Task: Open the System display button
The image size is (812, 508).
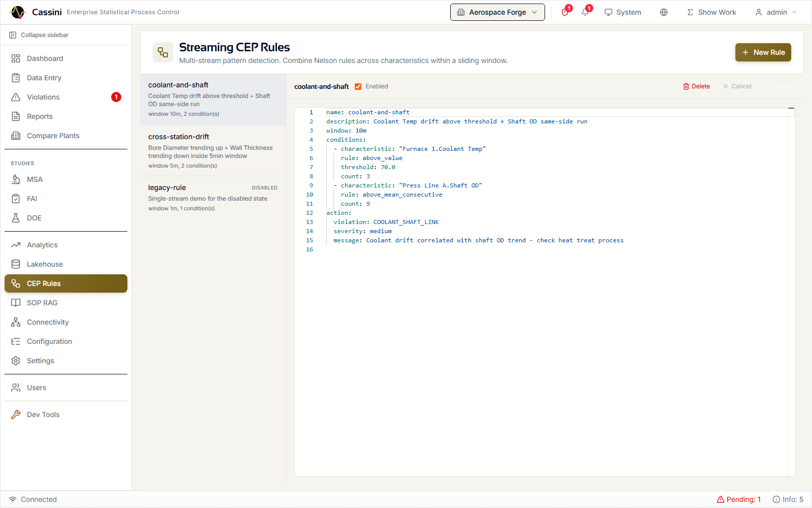Action: coord(623,12)
